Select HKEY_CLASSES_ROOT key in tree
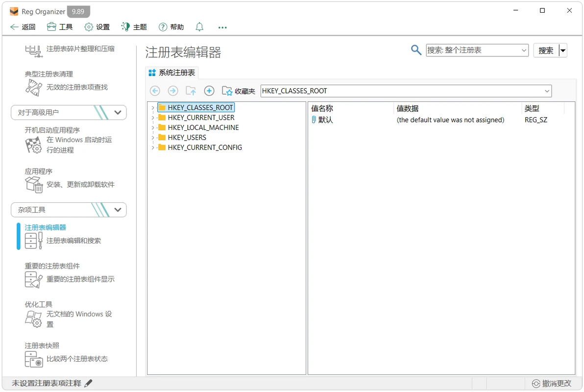Viewport: 584px width, 392px height. click(x=200, y=108)
